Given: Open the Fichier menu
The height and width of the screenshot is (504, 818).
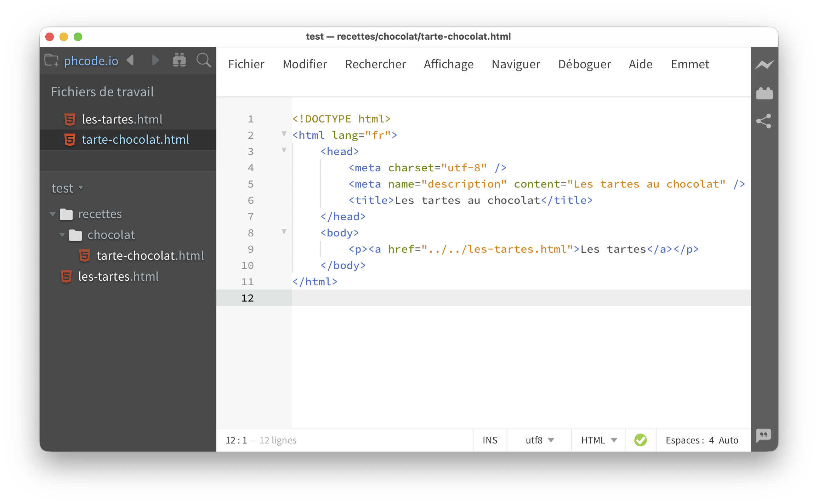Looking at the screenshot, I should coord(246,64).
